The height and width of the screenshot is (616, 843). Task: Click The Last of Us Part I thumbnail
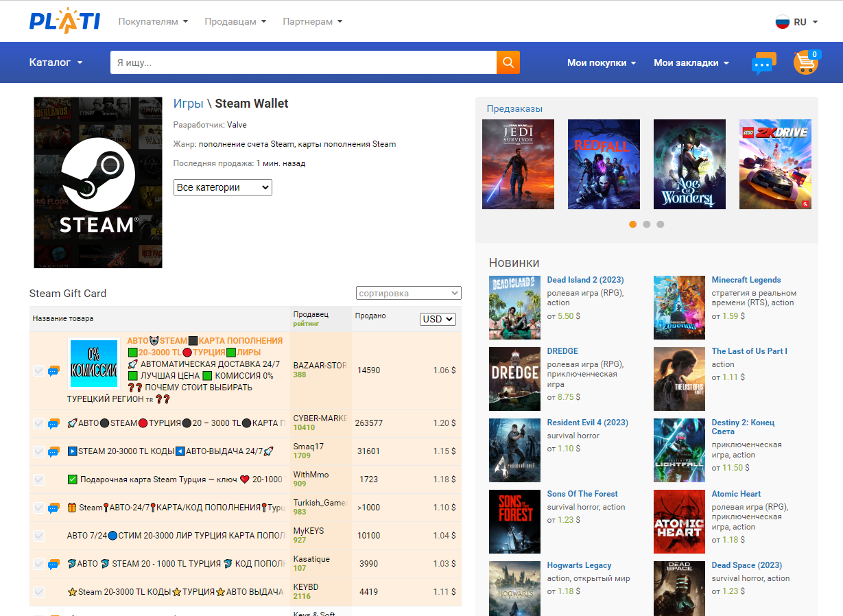(x=679, y=379)
